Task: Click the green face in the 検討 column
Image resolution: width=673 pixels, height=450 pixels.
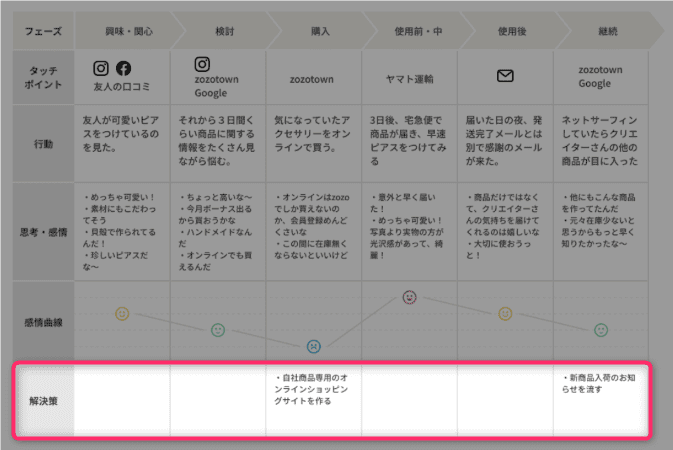Action: (218, 330)
